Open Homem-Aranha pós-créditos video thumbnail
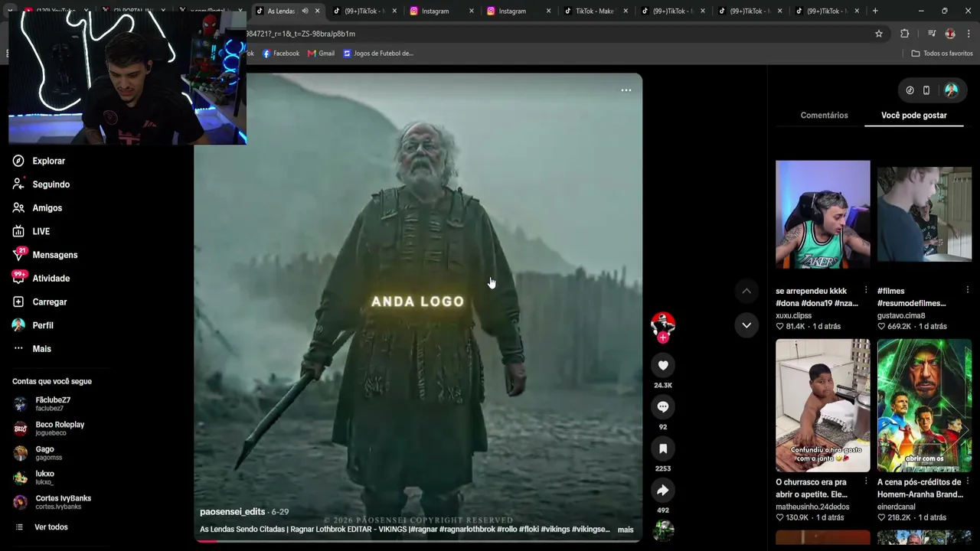Viewport: 980px width, 551px height. pos(924,406)
